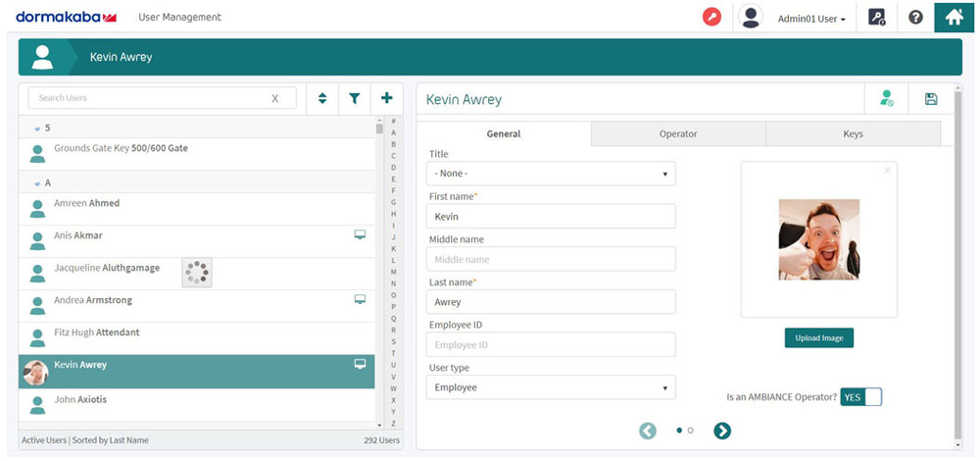Screen dimensions: 980x461
Task: Click the user status icon beside save
Action: coord(886,99)
